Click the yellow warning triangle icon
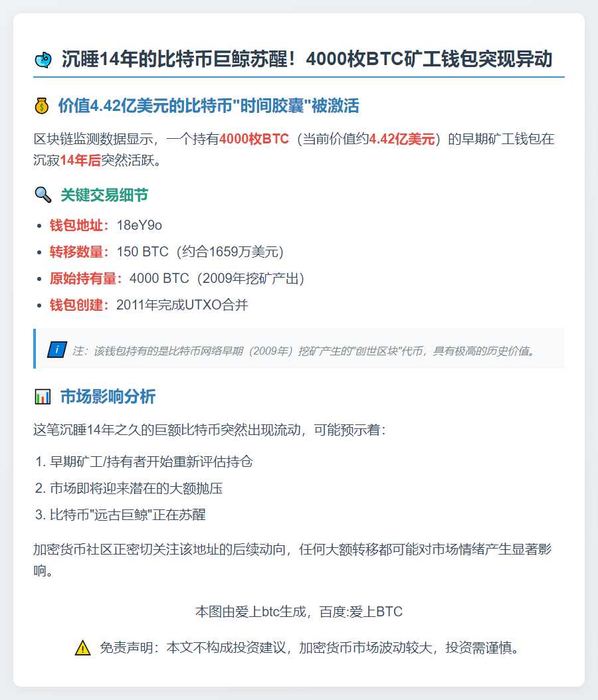 [82, 648]
